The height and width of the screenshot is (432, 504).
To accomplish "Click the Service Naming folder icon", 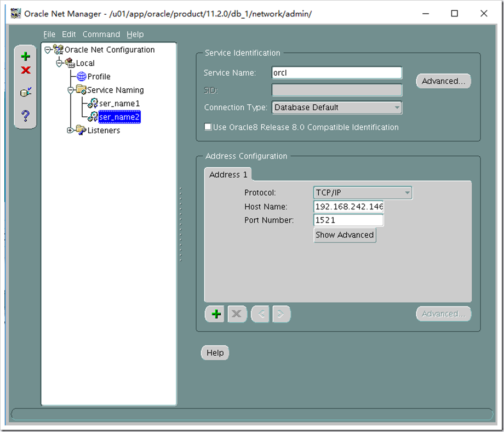I will pyautogui.click(x=81, y=90).
